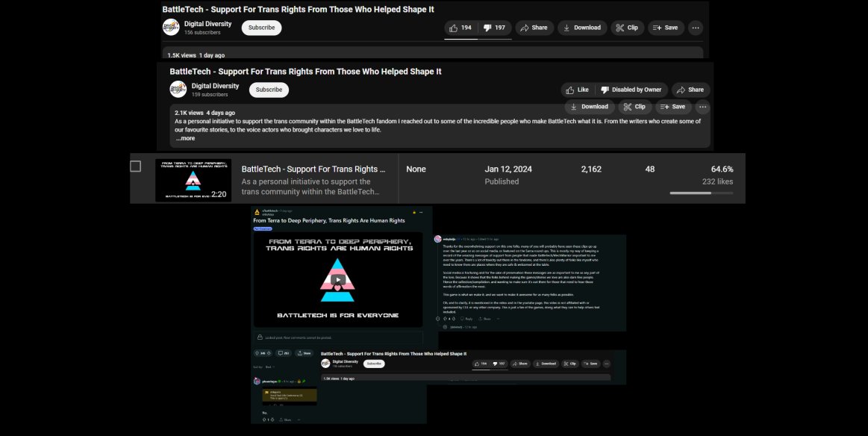This screenshot has width=868, height=436.
Task: Click the Like button in the 159 subscribers panel
Action: 578,90
